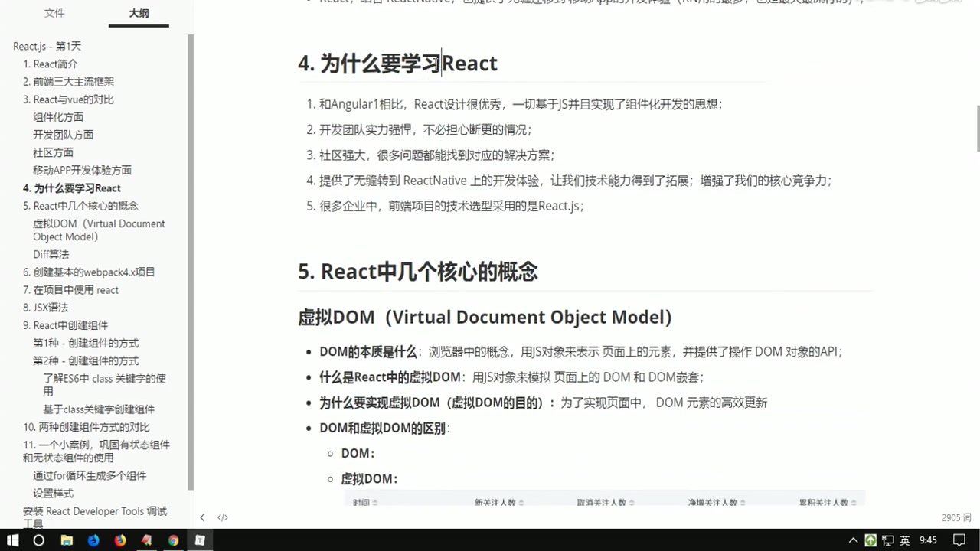980x551 pixels.
Task: Jump to outline item 社区方面
Action: (x=53, y=152)
